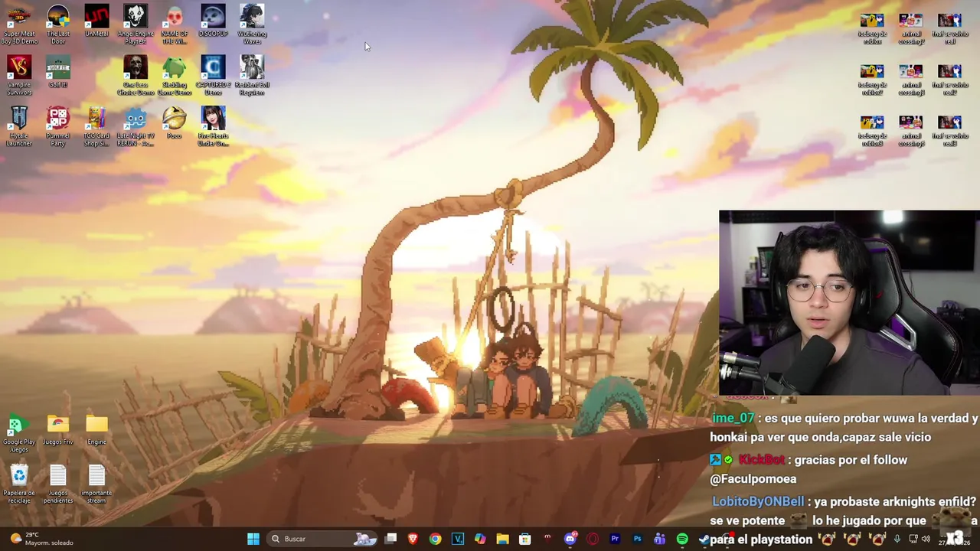Screen dimensions: 980x551
Task: Select 'fnaf se volvio real3' image file
Action: [x=949, y=132]
